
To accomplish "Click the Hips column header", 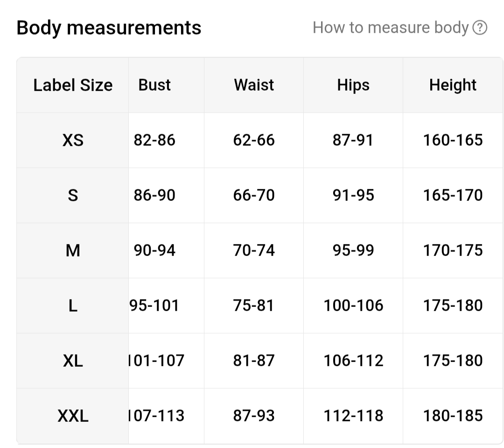I will point(353,85).
